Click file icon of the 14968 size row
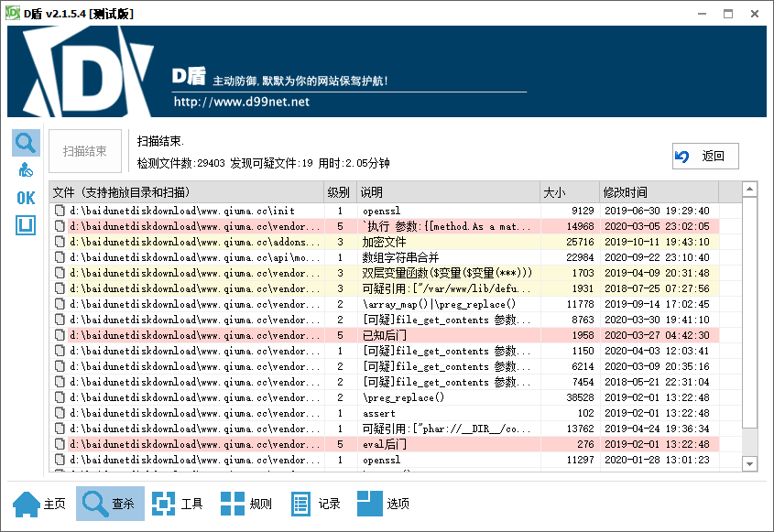The height and width of the screenshot is (532, 774). coord(60,226)
